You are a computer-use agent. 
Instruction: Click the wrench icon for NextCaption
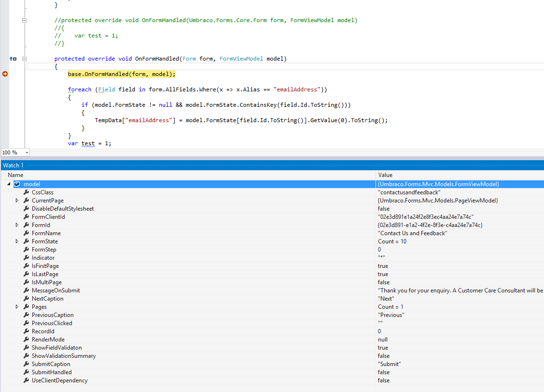[26, 298]
